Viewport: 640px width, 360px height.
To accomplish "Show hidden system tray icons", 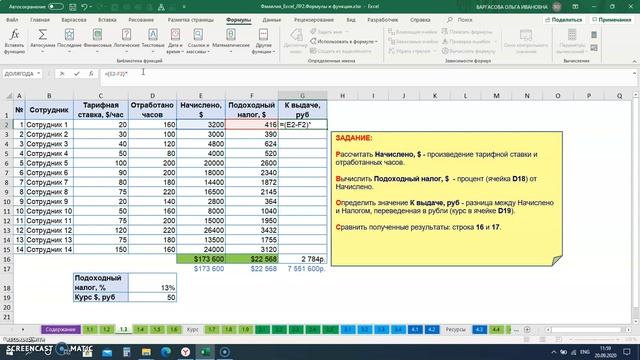I will 553,352.
